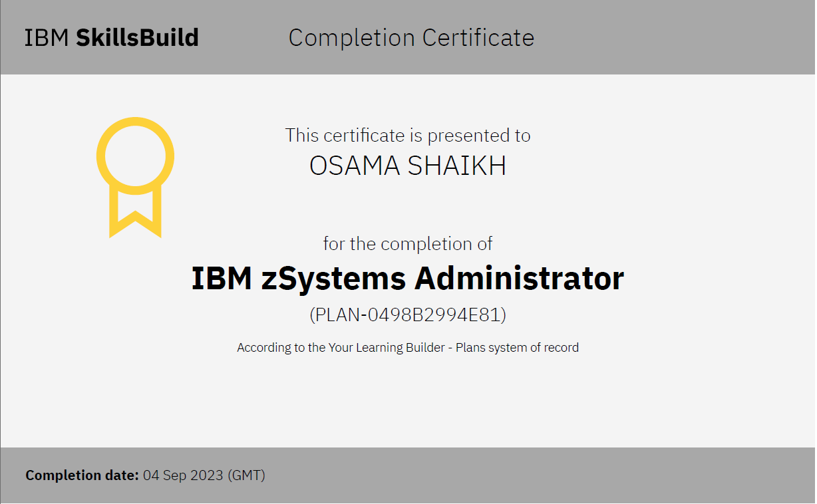Viewport: 817px width, 504px height.
Task: Click the text 'This certificate is presented to'
Action: click(x=408, y=136)
